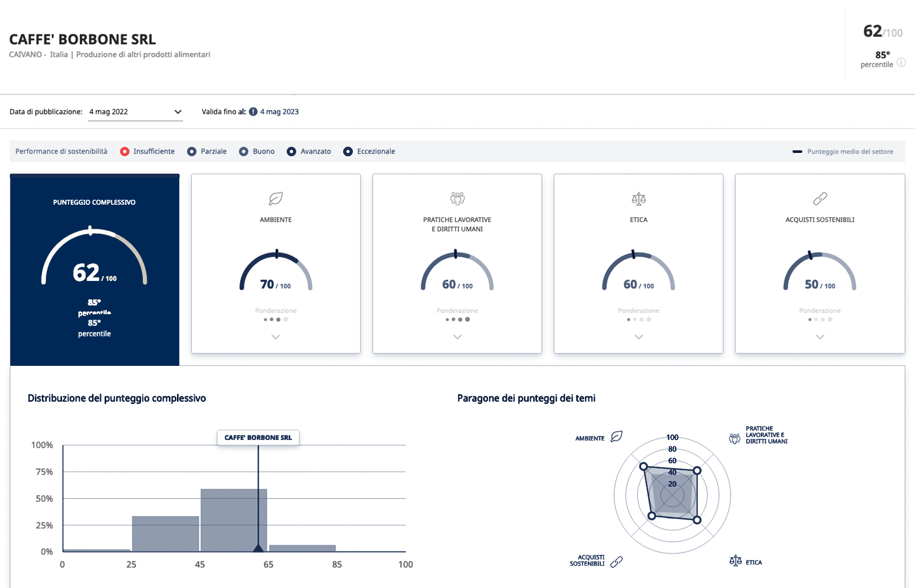Click the Distribuzione del punteggio complessivo heading
The width and height of the screenshot is (915, 588).
point(117,399)
